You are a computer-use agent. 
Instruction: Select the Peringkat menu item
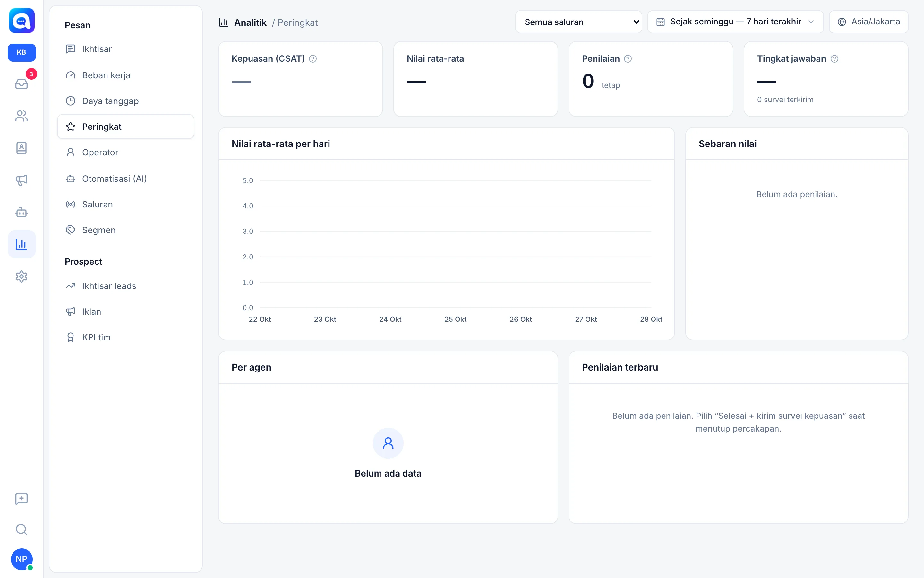pyautogui.click(x=126, y=127)
